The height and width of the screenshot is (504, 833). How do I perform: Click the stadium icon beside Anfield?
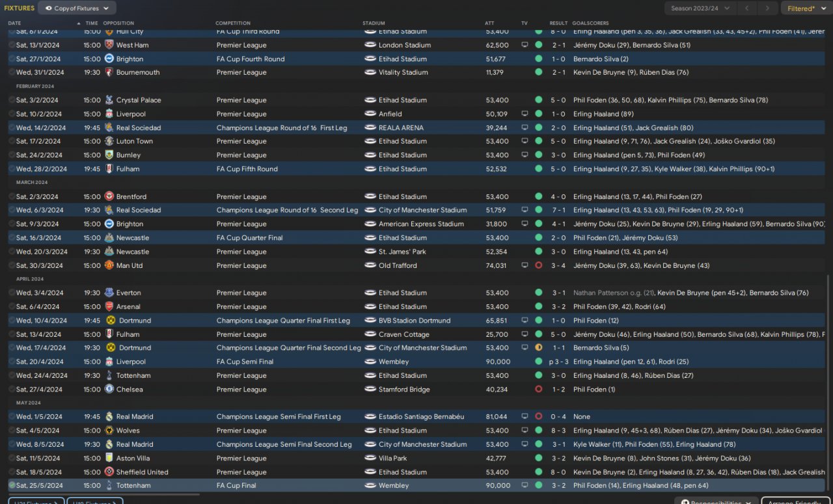[370, 114]
